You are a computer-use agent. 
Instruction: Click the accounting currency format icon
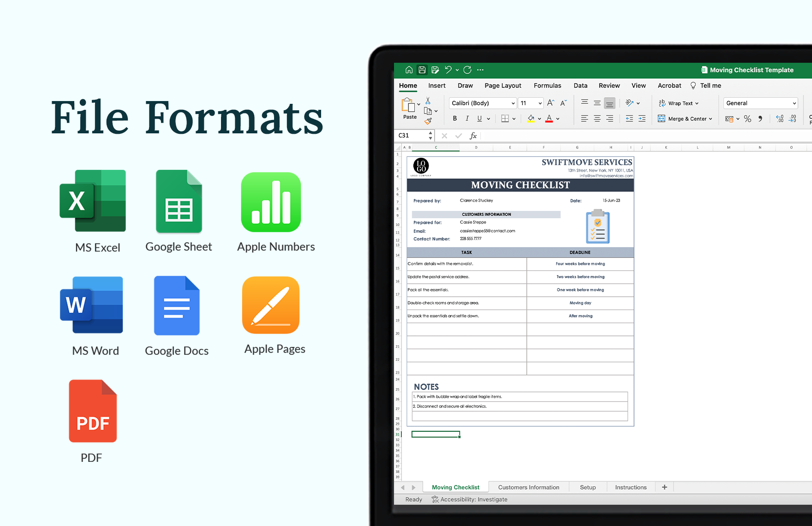click(729, 119)
